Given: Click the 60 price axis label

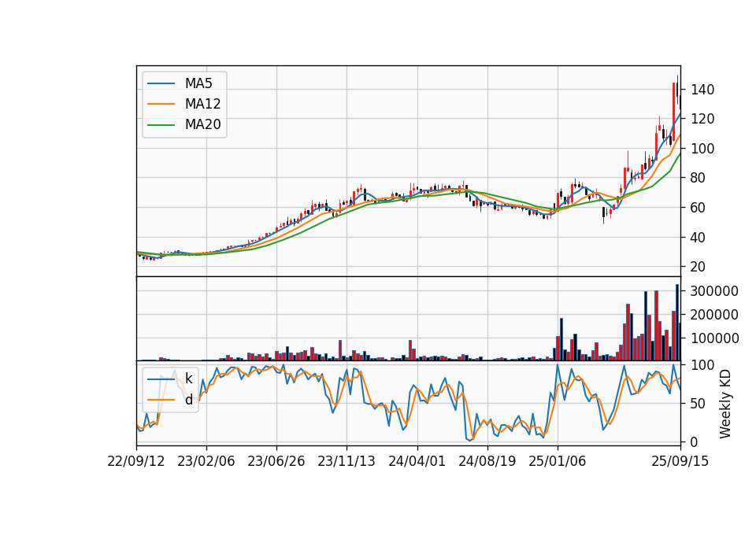Looking at the screenshot, I should 699,208.
